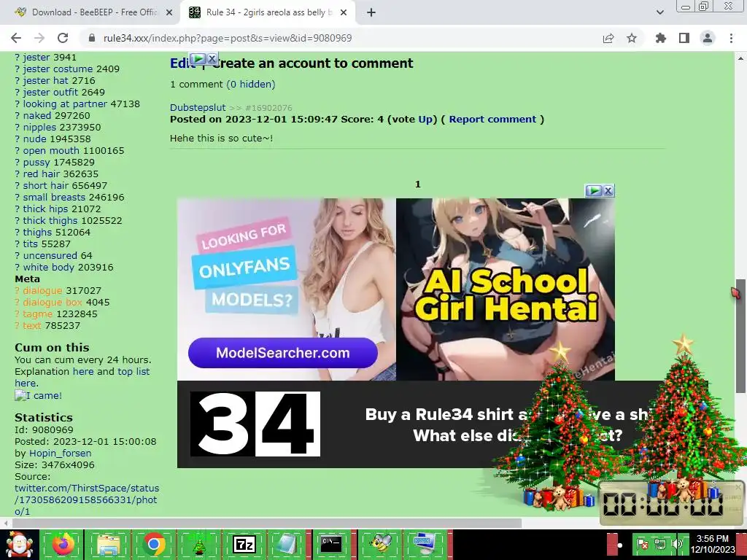This screenshot has width=747, height=560.
Task: Open the red hair tag
Action: (x=42, y=174)
